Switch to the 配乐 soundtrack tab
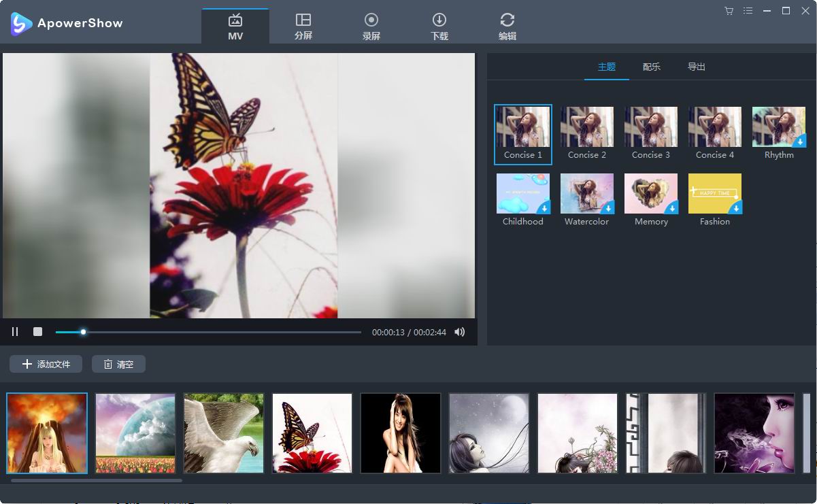 tap(651, 67)
